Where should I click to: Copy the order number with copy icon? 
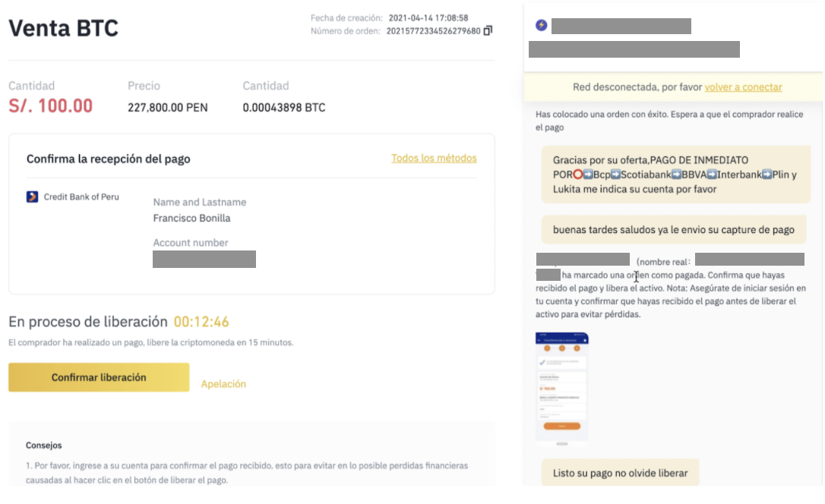coord(488,30)
